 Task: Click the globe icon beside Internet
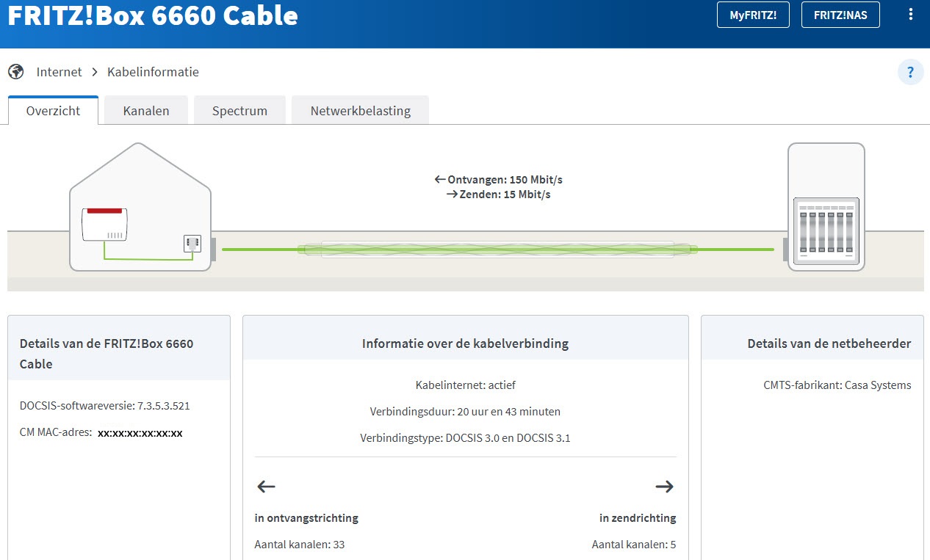tap(16, 72)
